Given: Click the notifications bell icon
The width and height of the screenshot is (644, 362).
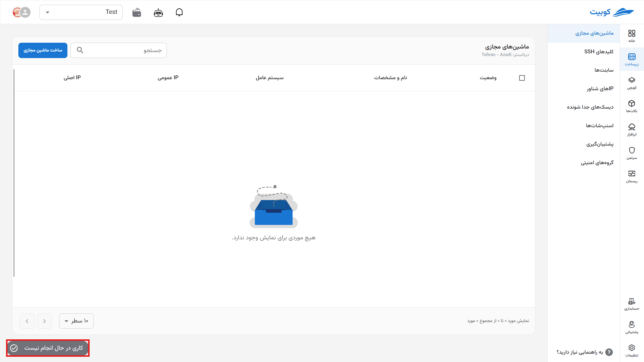Looking at the screenshot, I should [179, 12].
